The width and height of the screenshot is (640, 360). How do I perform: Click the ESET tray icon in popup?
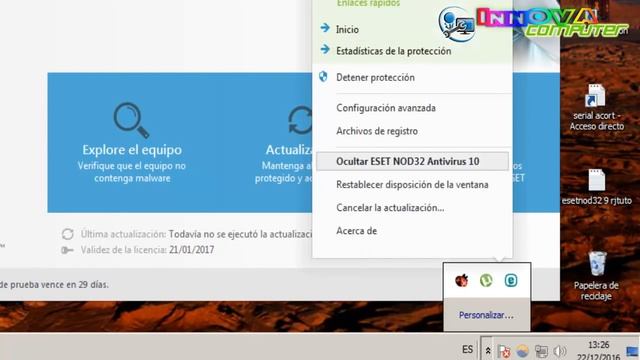click(511, 280)
